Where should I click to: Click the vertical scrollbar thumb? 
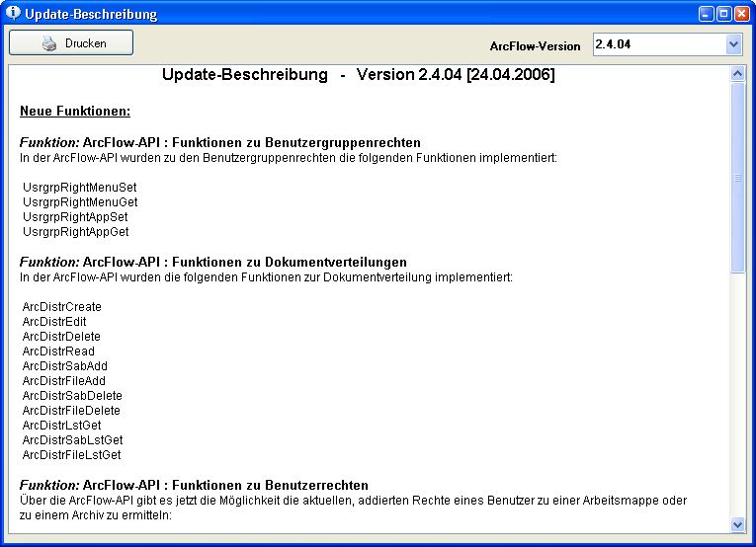coord(737,178)
